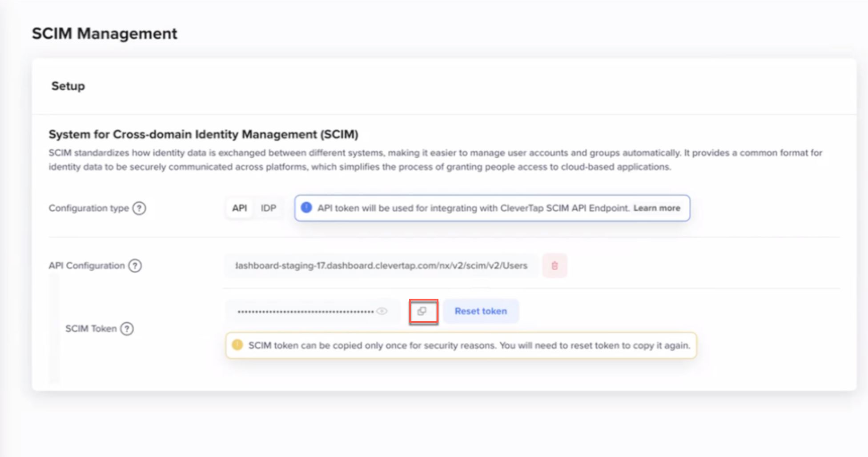This screenshot has width=868, height=457.
Task: Click the eye icon to reveal the SCIM token
Action: pos(382,311)
